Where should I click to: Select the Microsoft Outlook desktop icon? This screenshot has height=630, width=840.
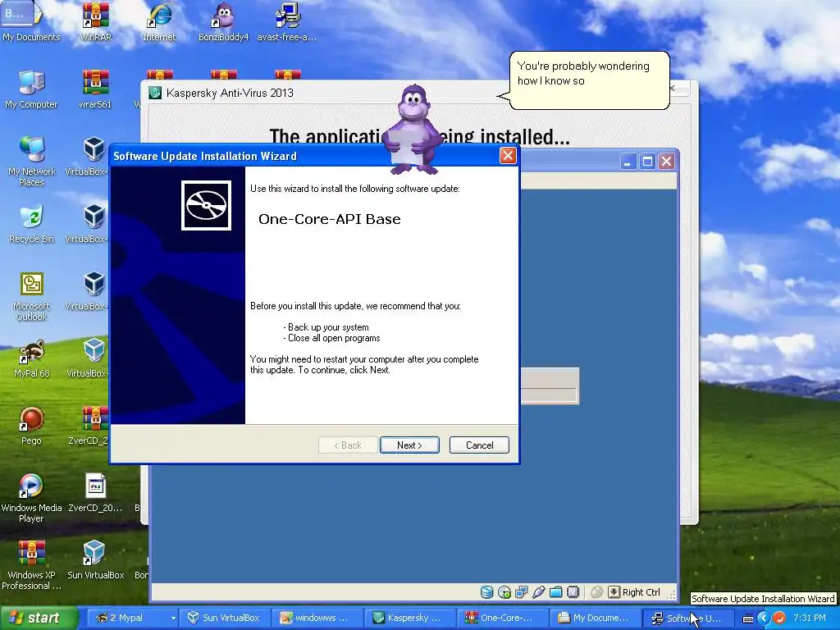coord(31,295)
